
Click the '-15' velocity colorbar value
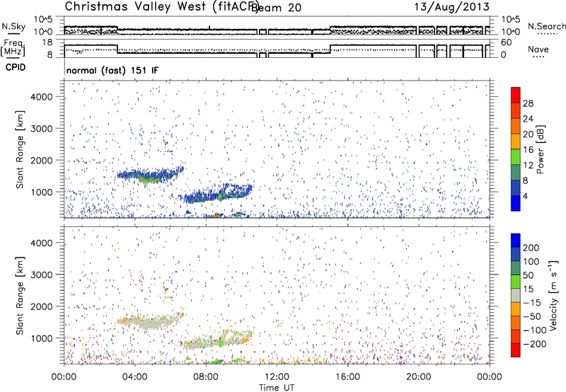532,303
